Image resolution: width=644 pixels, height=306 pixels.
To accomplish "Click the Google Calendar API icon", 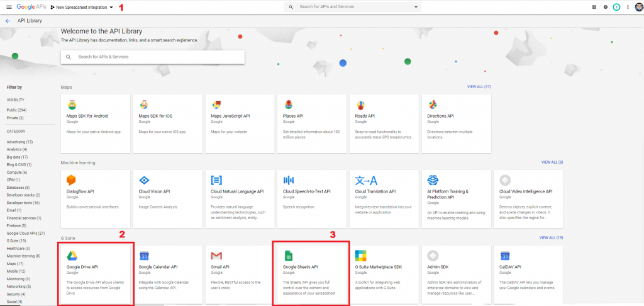I will (144, 256).
